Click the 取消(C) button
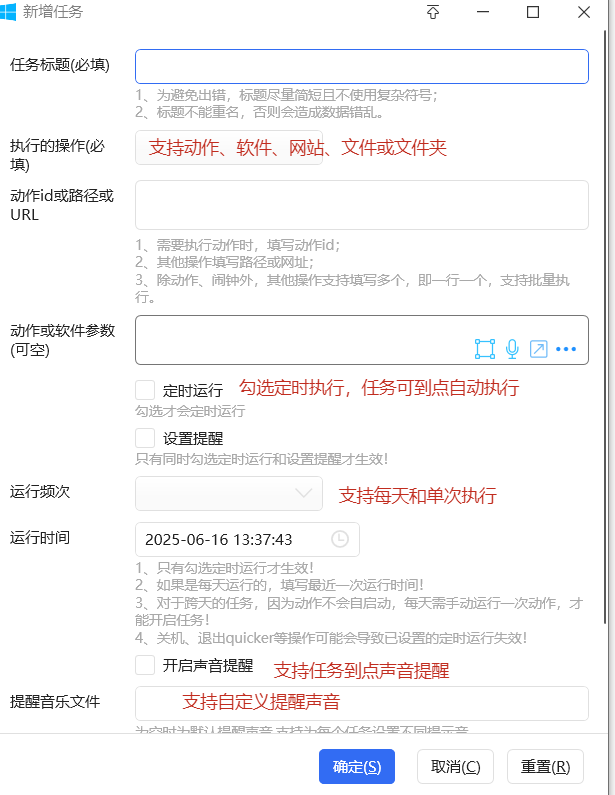 [x=455, y=767]
